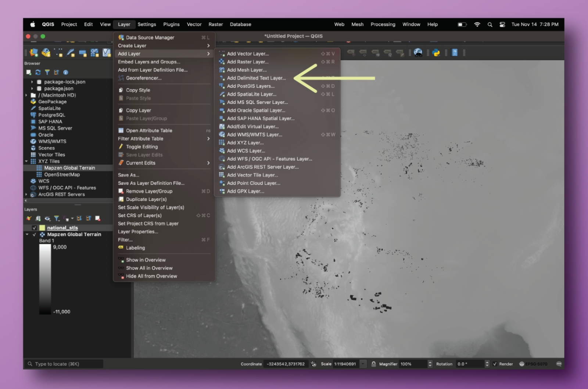Click New GeoPackage Layer toolbar icon
Image resolution: width=588 pixels, height=389 pixels.
[46, 53]
